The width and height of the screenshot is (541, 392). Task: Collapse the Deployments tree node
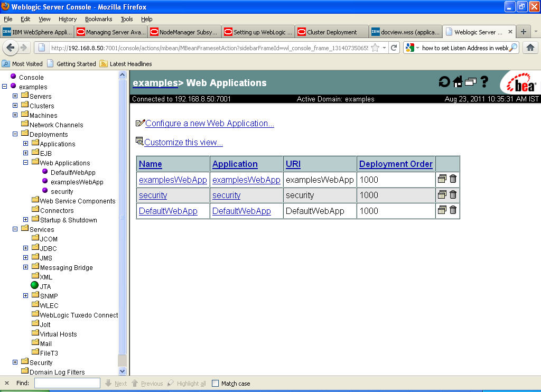coord(15,134)
